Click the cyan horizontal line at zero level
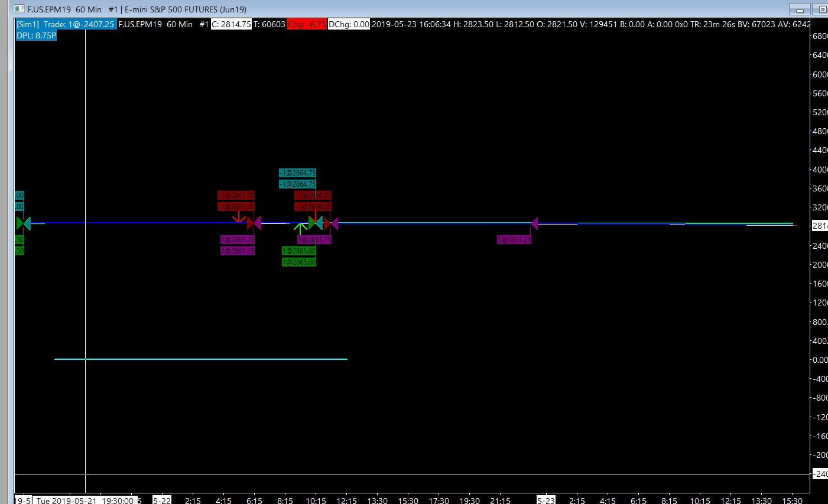This screenshot has height=504, width=828. pyautogui.click(x=201, y=359)
